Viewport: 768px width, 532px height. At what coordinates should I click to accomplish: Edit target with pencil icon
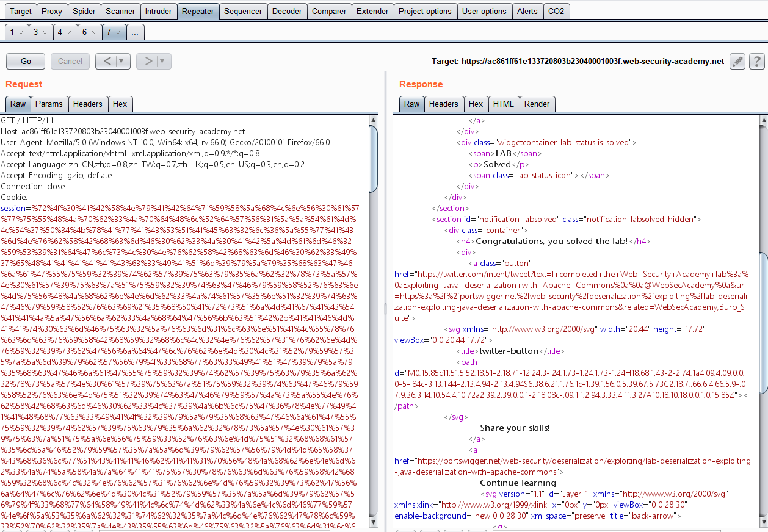(x=737, y=61)
